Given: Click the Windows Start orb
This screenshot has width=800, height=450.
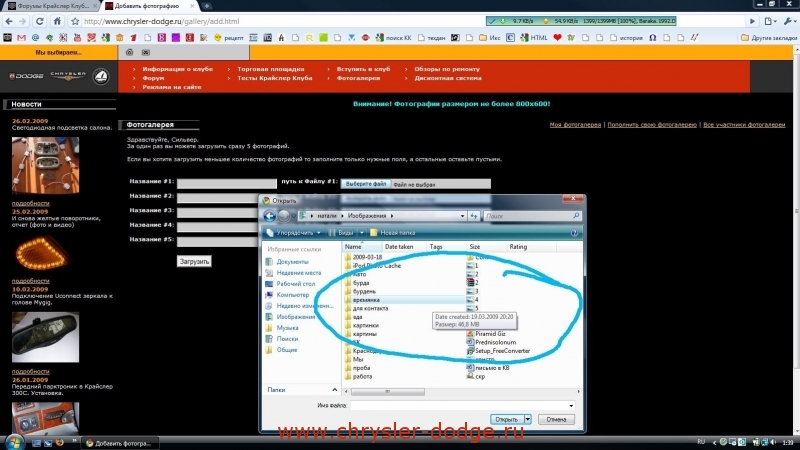Looking at the screenshot, I should click(x=14, y=442).
